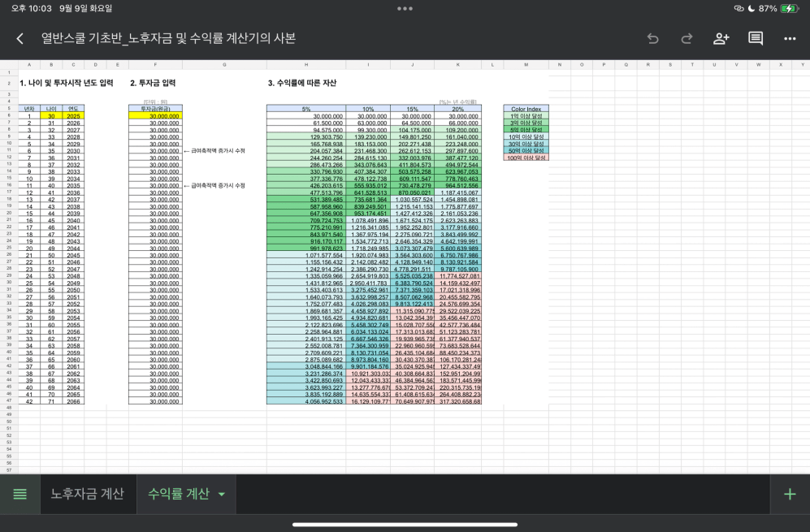The height and width of the screenshot is (532, 810).
Task: Select legend cell 50억 이상 달성
Action: [x=526, y=151]
